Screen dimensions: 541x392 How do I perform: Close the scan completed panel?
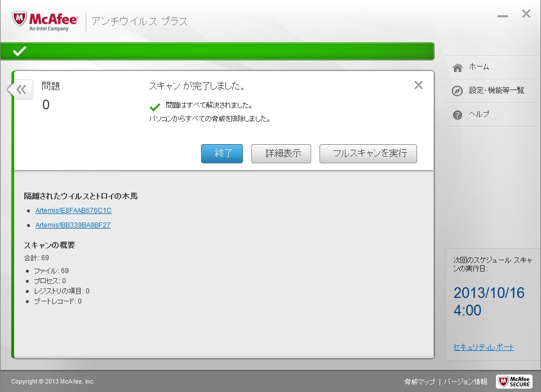pos(419,85)
